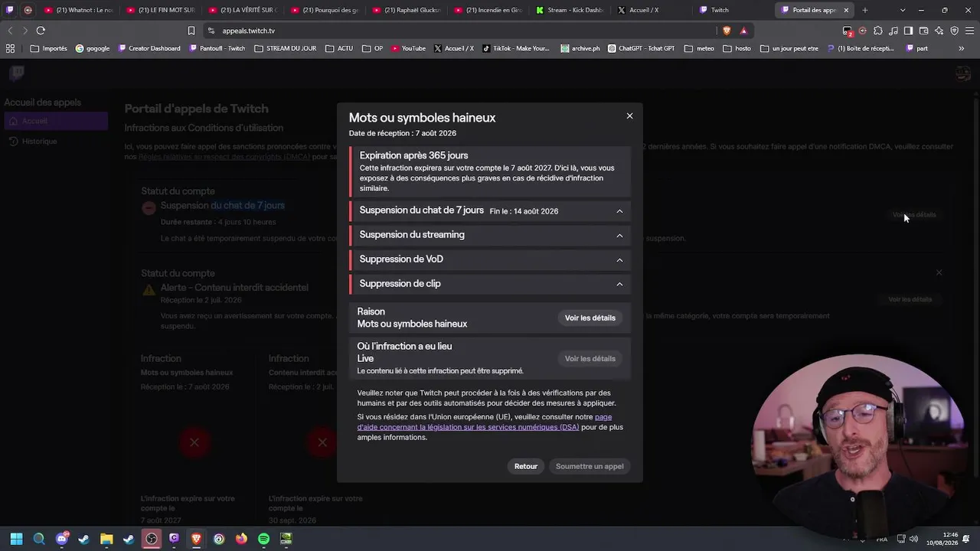Open Brave browser from the taskbar
Image resolution: width=980 pixels, height=551 pixels.
click(x=196, y=539)
